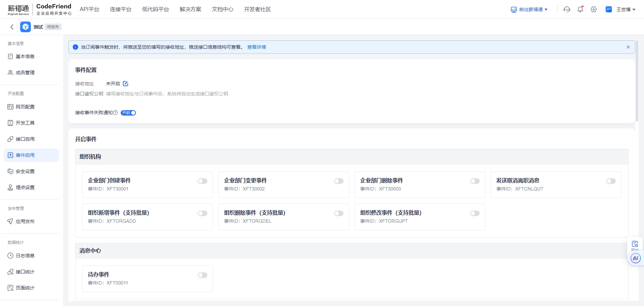Open 低代码平台 top menu

click(156, 9)
